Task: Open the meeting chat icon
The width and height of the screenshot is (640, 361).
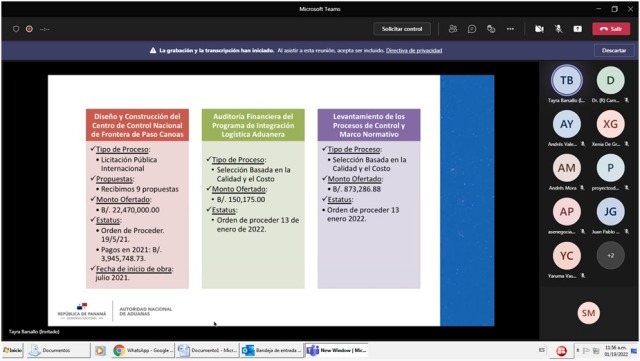Action: [472, 29]
